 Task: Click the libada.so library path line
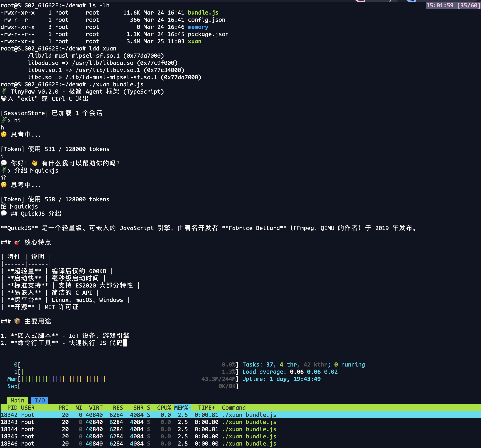[x=103, y=63]
